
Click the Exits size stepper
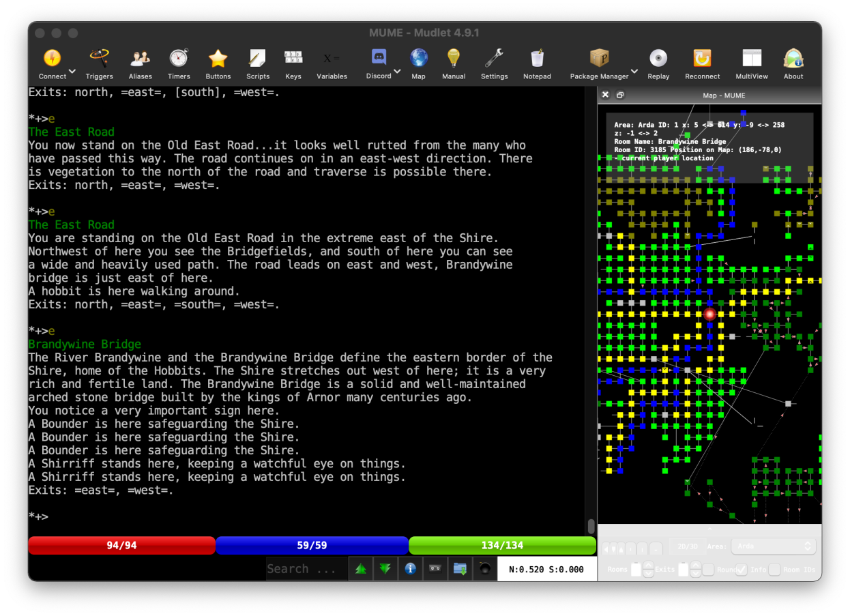695,570
